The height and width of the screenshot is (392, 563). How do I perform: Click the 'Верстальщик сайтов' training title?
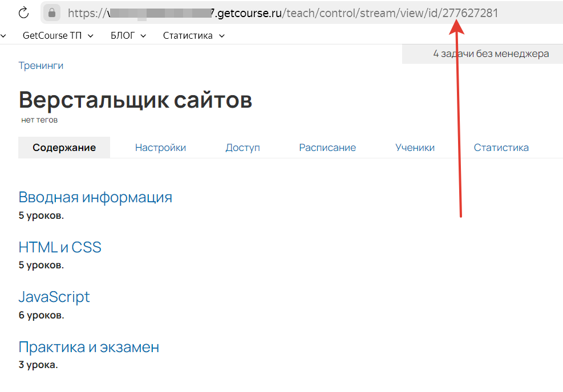click(x=135, y=100)
